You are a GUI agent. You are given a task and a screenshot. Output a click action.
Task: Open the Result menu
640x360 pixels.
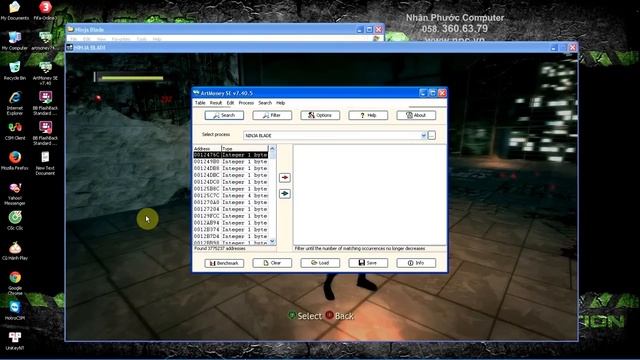click(216, 103)
